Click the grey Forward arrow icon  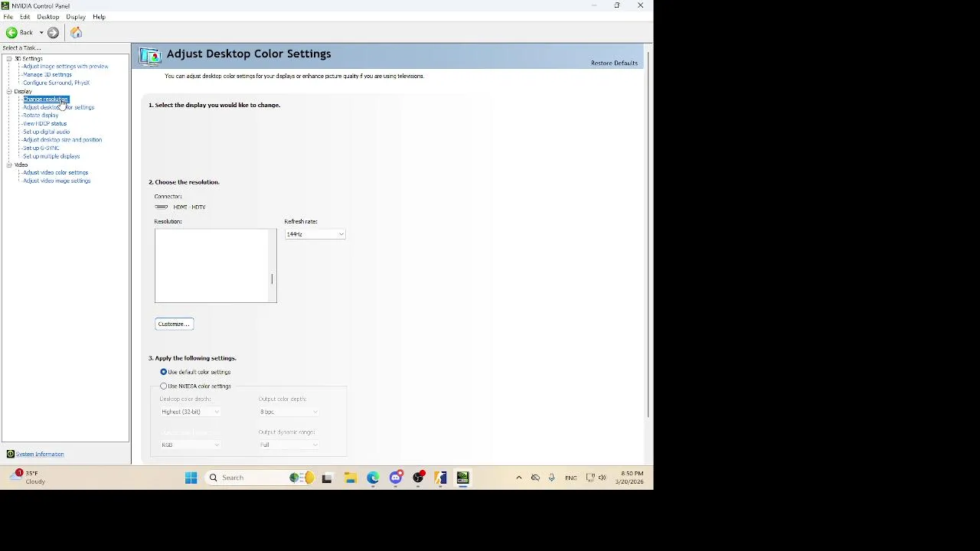[x=53, y=32]
